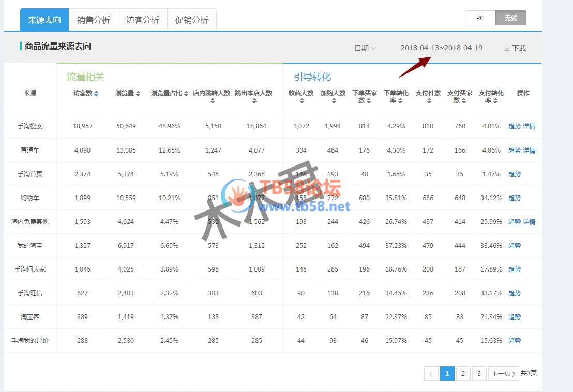Screen dimensions: 573x392
Task: Select the 促销分析 tab
Action: pyautogui.click(x=192, y=20)
